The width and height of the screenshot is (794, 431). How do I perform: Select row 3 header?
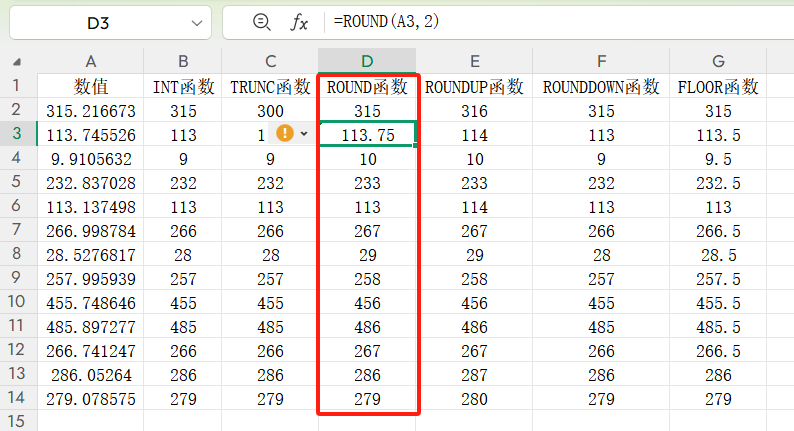tap(17, 134)
